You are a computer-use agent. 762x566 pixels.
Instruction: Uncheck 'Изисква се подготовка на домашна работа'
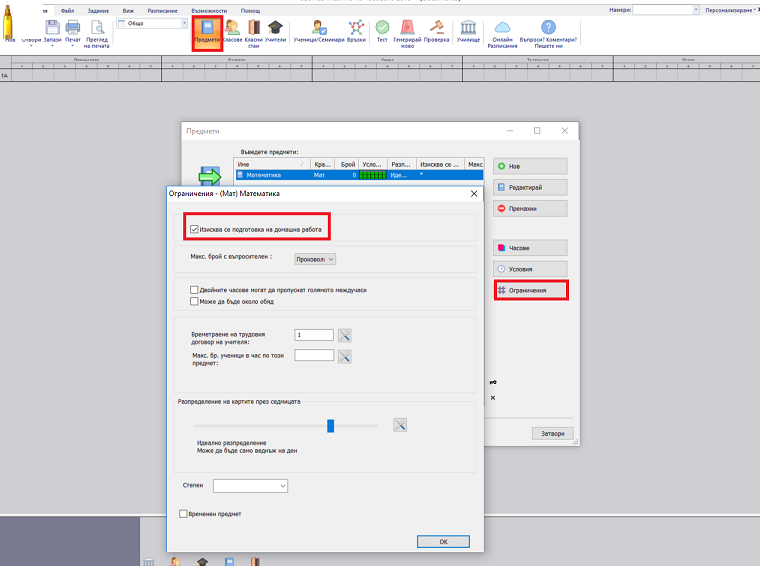[194, 230]
